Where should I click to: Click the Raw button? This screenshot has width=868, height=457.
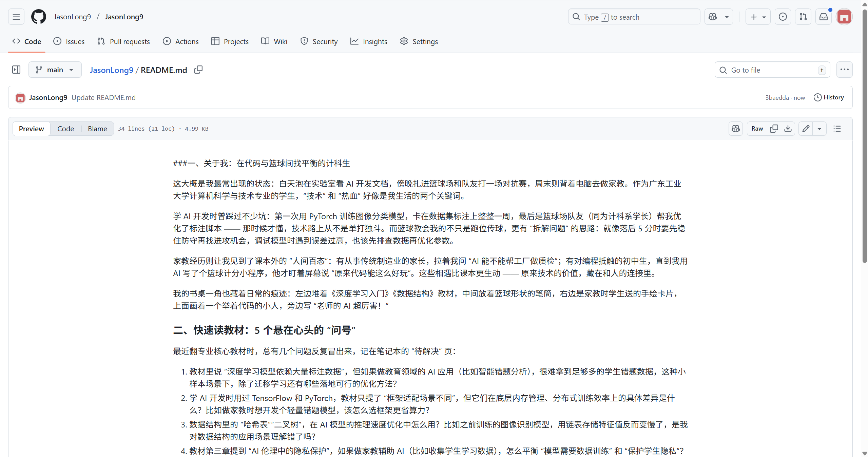click(x=757, y=129)
